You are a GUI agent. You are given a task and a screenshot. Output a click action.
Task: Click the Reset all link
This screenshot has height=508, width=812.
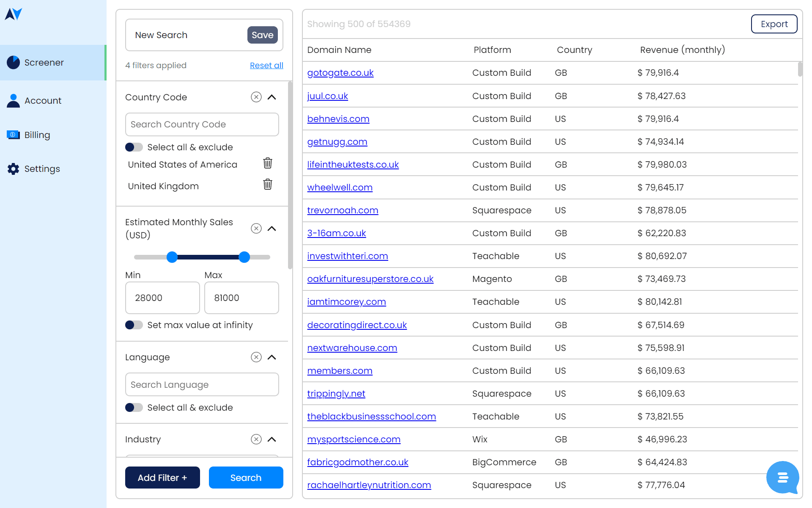coord(266,66)
